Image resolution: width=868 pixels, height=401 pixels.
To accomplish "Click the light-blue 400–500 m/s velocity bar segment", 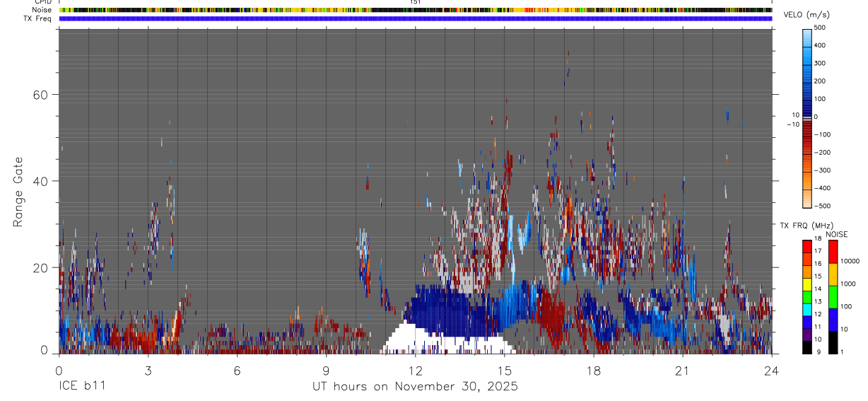I will pyautogui.click(x=807, y=37).
